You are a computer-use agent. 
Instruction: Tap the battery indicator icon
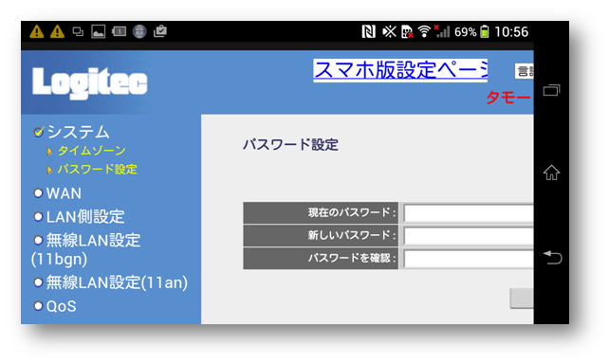(x=484, y=31)
